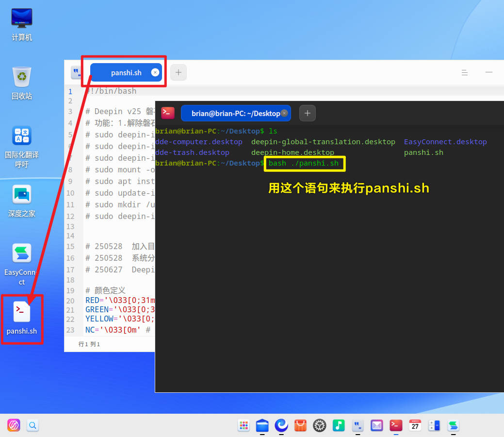Launch the music player from dock
Image resolution: width=504 pixels, height=437 pixels.
[x=339, y=425]
